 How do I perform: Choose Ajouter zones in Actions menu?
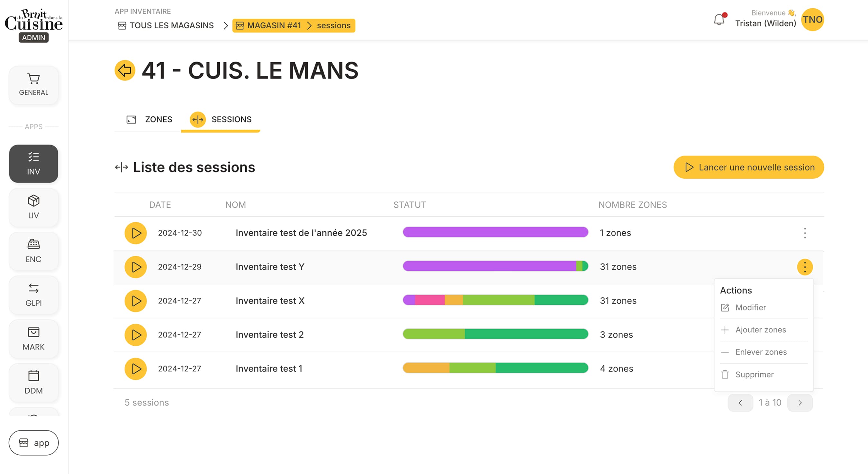pyautogui.click(x=764, y=330)
